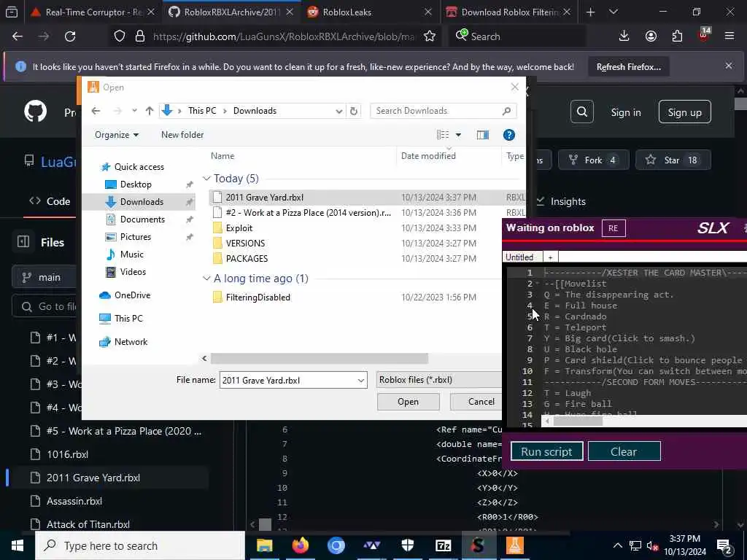The image size is (747, 560).
Task: Toggle preview pane in Open dialog
Action: point(483,135)
